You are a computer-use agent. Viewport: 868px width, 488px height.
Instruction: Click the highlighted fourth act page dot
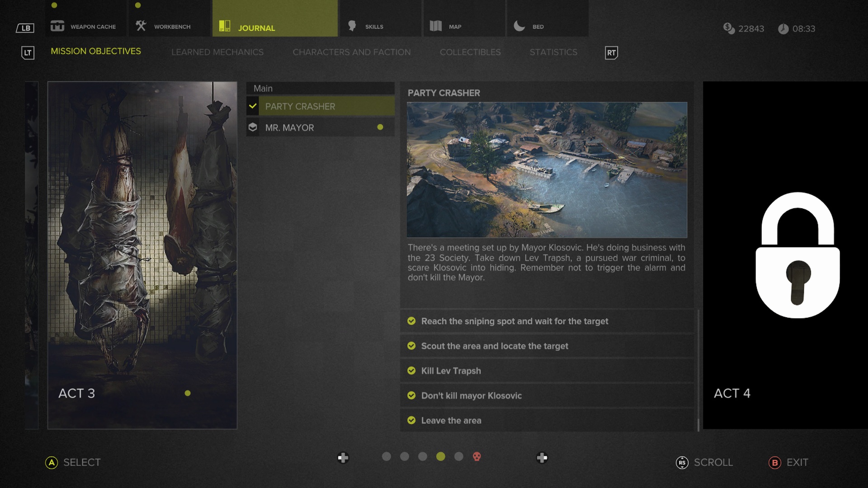[441, 456]
